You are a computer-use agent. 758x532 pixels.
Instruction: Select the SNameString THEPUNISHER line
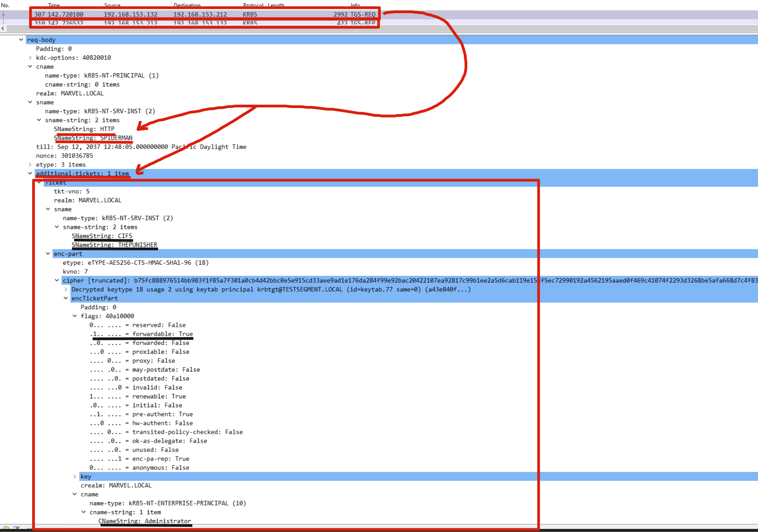click(114, 245)
